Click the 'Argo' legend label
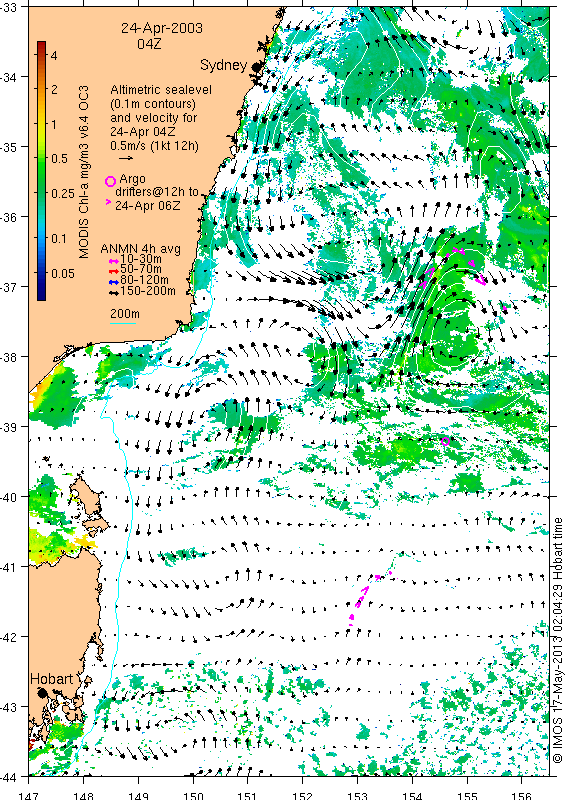570x800 pixels. coord(132,179)
